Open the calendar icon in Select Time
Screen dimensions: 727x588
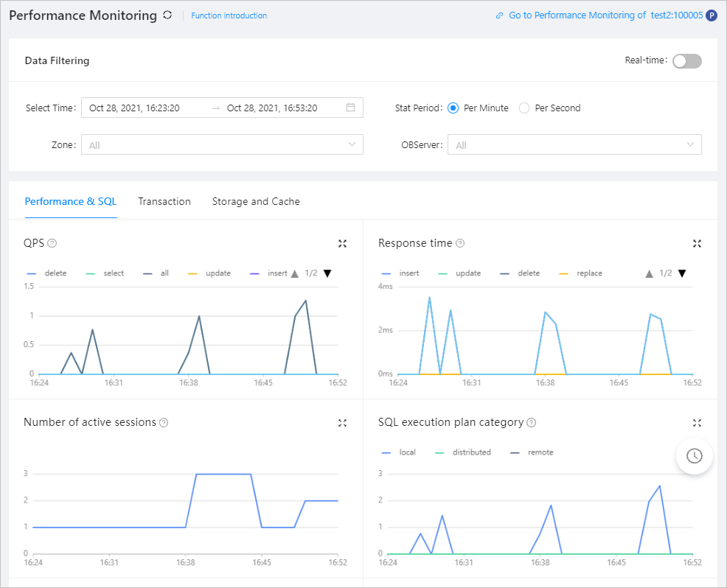click(x=350, y=108)
